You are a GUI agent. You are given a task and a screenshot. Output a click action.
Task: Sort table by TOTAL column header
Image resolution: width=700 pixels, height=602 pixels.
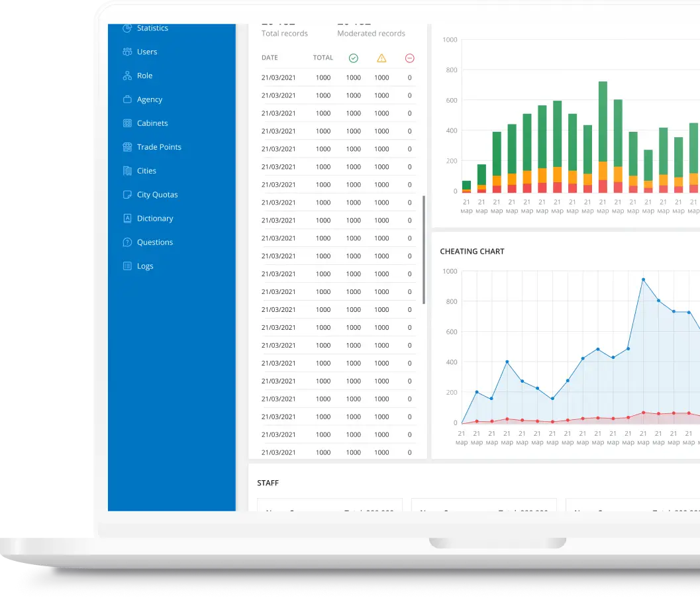coord(323,58)
